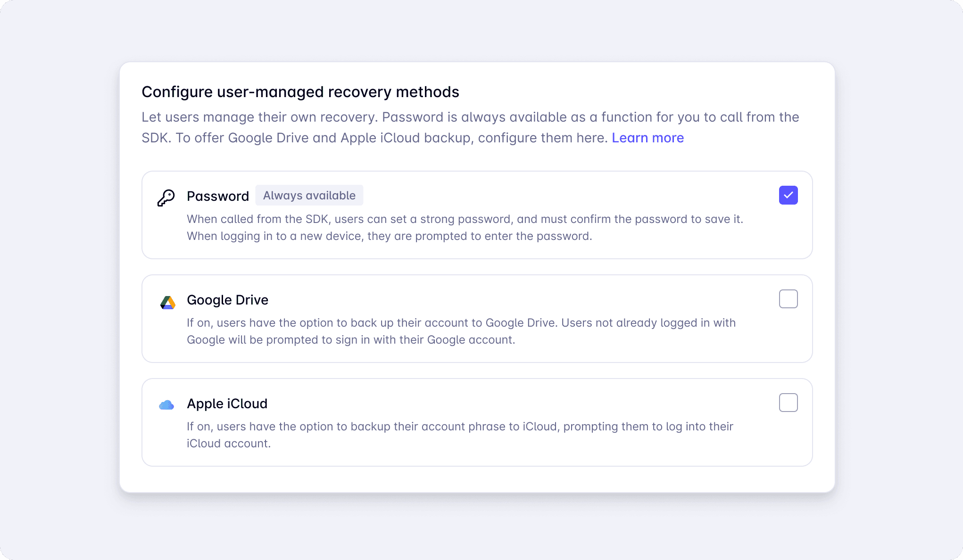
Task: Click the heading Configure user-managed recovery methods
Action: [x=300, y=92]
